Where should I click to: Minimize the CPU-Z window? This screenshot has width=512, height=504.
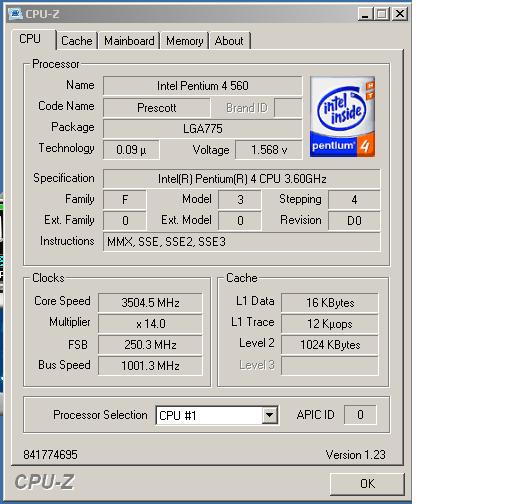click(x=365, y=14)
